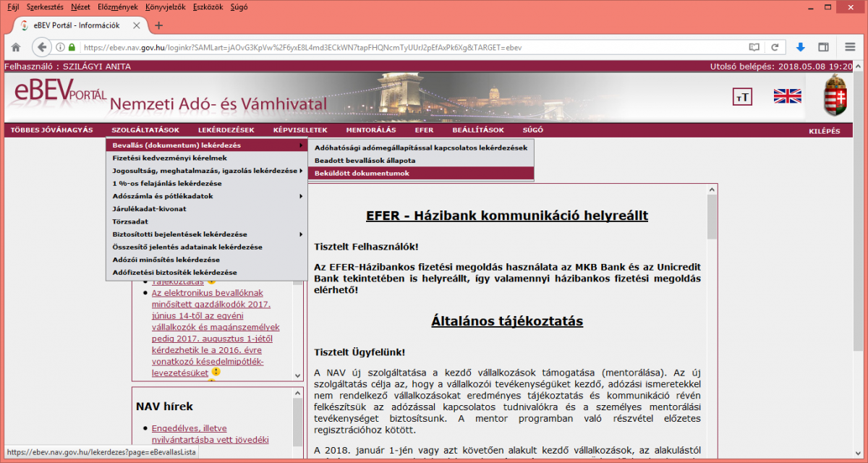Image resolution: width=868 pixels, height=463 pixels.
Task: Open the Eszközök menu
Action: pos(208,7)
